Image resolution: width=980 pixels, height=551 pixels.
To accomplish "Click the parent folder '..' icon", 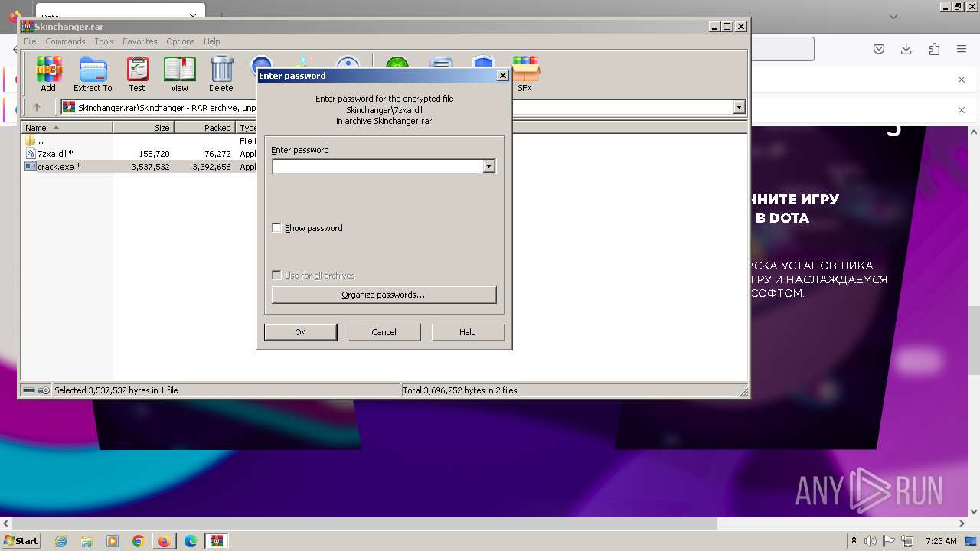I will pos(31,141).
